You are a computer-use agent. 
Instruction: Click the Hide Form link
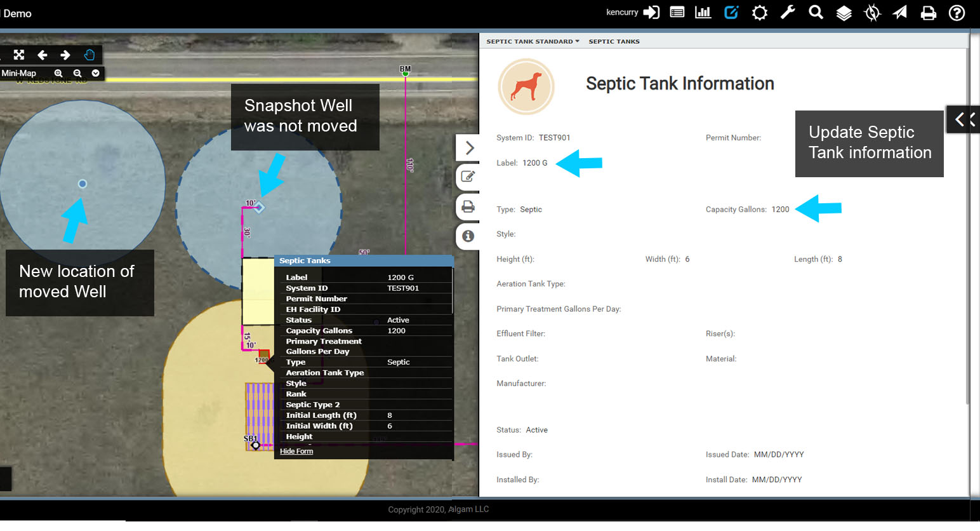tap(296, 451)
